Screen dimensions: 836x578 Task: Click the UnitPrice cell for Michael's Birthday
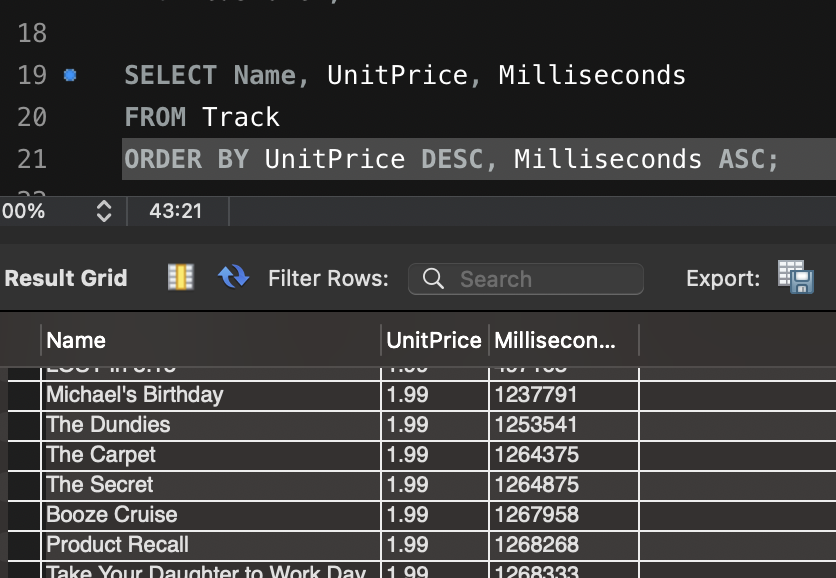pos(435,395)
